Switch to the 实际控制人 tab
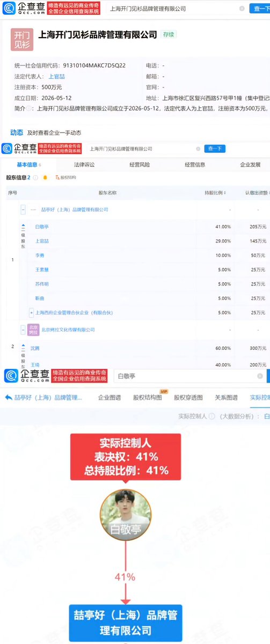 coord(260,398)
